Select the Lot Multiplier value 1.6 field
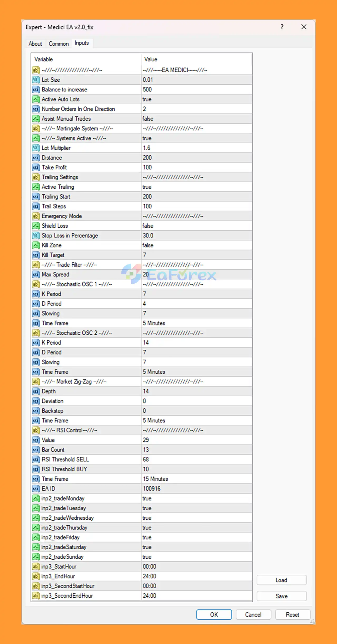This screenshot has width=337, height=644. (x=196, y=148)
